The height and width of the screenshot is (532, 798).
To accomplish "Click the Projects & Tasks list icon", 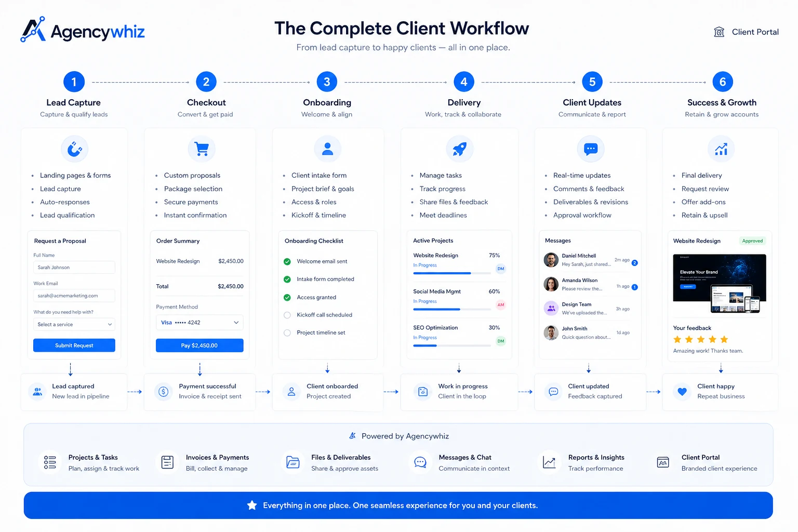I will [x=50, y=462].
